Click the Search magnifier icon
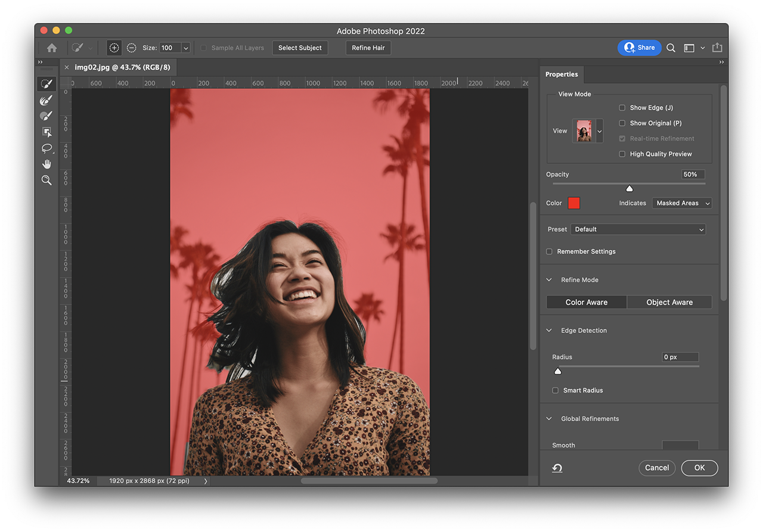Screen dimensions: 763x532 coord(671,48)
